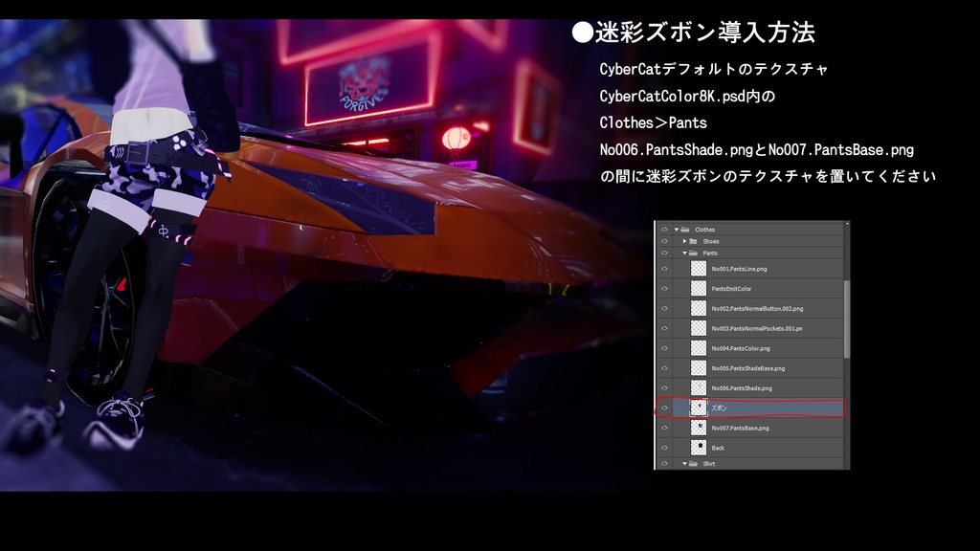Click the Pants group folder icon
The image size is (980, 551).
694,253
